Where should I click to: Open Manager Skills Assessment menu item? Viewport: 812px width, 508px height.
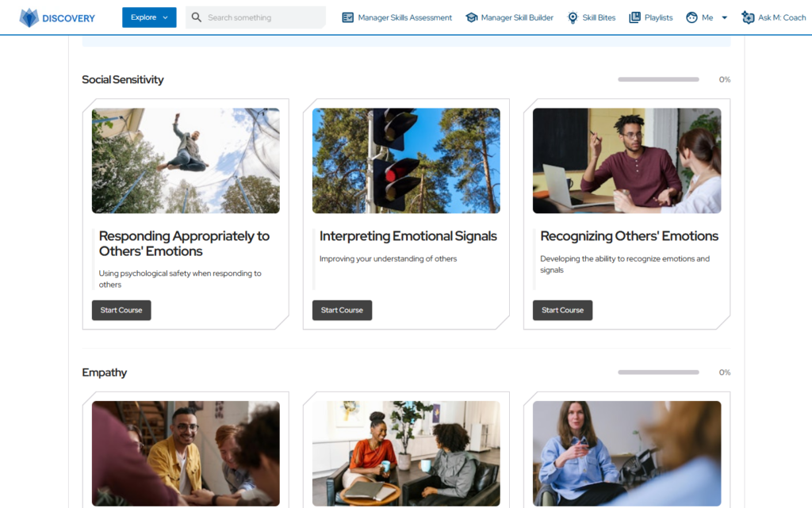(x=404, y=17)
